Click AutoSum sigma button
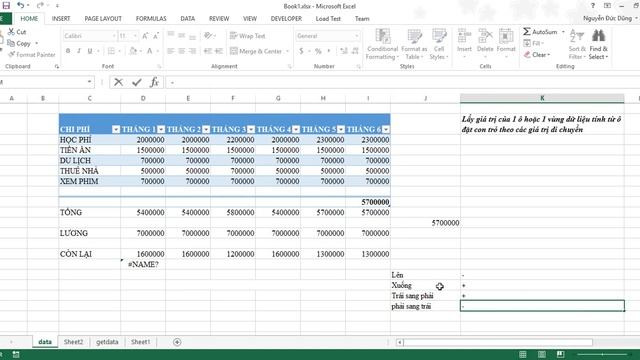Image resolution: width=640 pixels, height=360 pixels. [x=540, y=32]
